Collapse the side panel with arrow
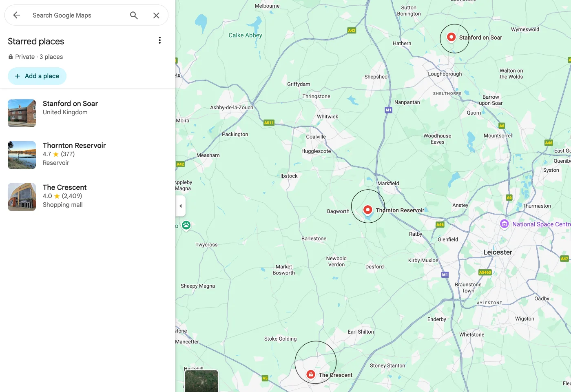This screenshot has width=571, height=392. (181, 206)
